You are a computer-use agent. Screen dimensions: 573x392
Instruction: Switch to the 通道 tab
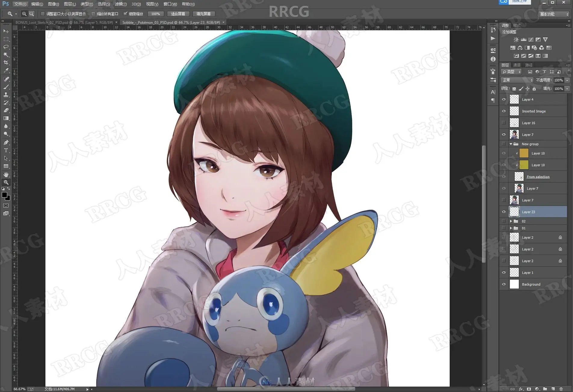(517, 65)
